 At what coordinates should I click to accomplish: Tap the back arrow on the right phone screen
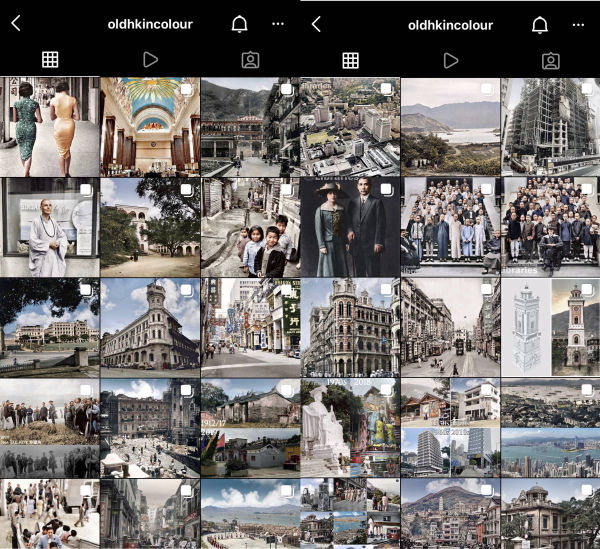(316, 24)
